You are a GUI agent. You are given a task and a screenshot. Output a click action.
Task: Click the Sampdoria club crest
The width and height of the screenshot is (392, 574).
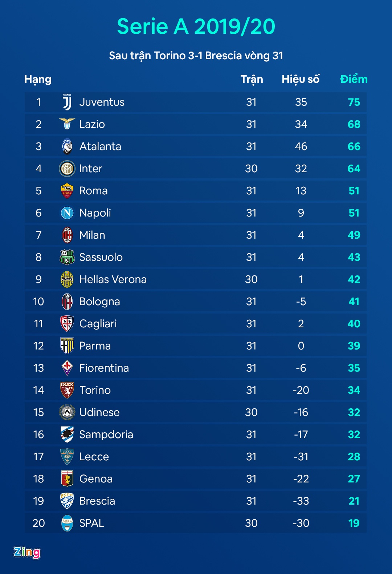point(67,434)
